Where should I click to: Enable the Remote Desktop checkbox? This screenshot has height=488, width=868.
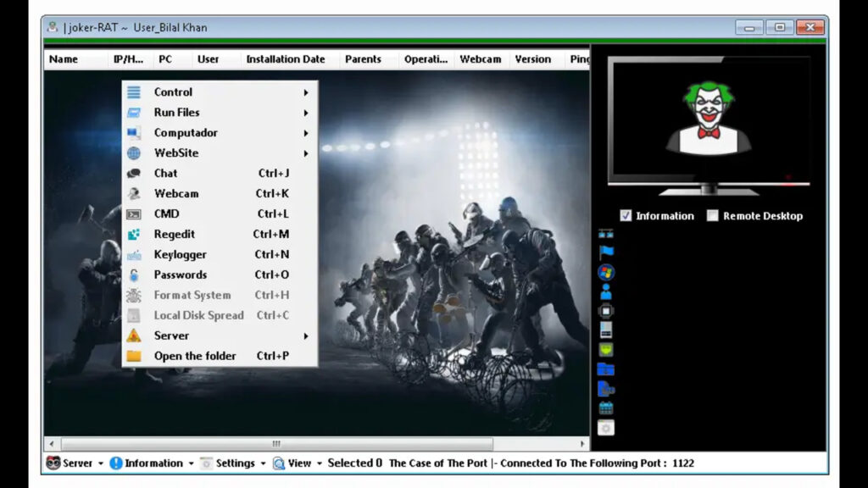coord(712,216)
